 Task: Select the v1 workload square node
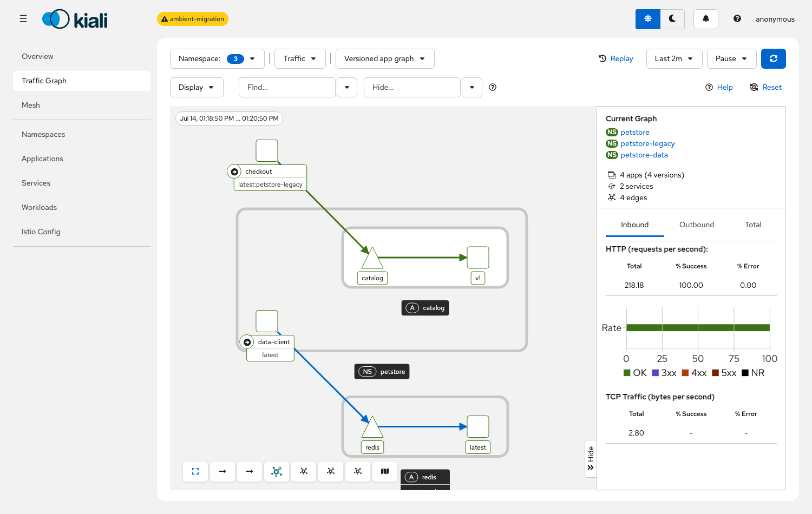[x=478, y=258]
